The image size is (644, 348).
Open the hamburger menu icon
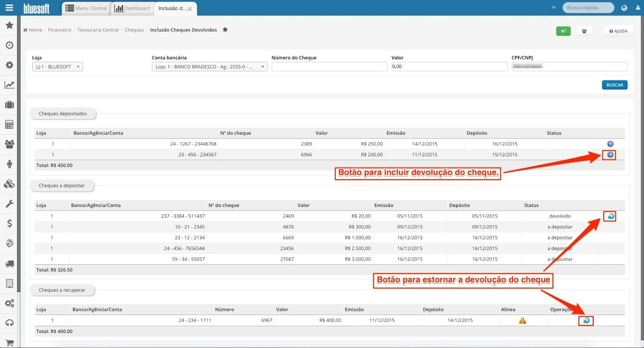pos(9,8)
